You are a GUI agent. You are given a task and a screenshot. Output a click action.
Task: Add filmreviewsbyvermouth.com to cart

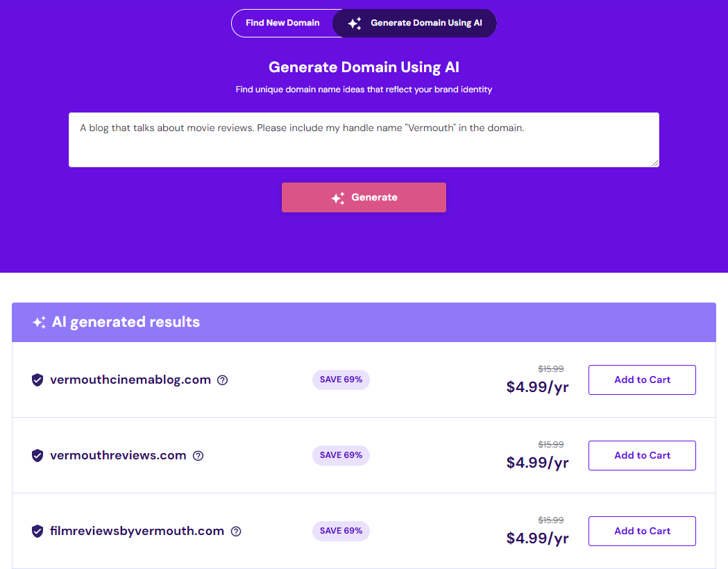click(642, 531)
